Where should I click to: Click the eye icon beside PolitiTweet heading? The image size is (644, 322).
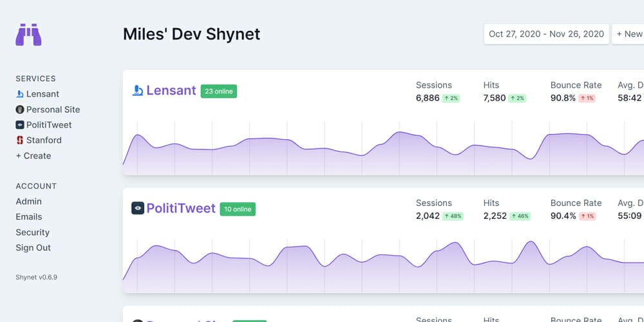coord(137,209)
